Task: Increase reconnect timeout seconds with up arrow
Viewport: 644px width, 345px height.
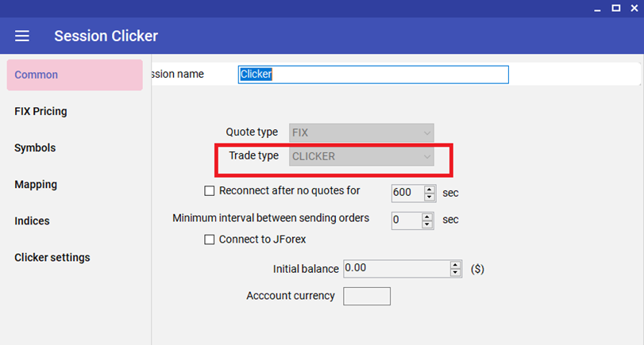Action: click(430, 189)
